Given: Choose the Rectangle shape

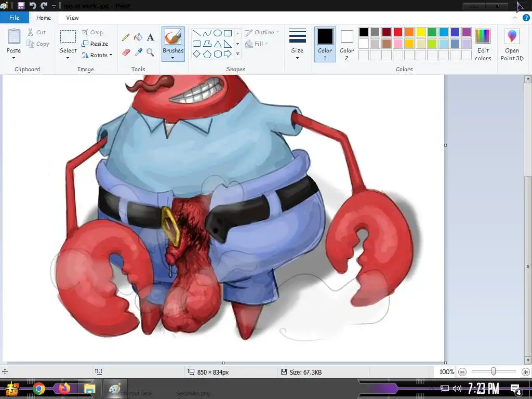Looking at the screenshot, I should [x=228, y=33].
